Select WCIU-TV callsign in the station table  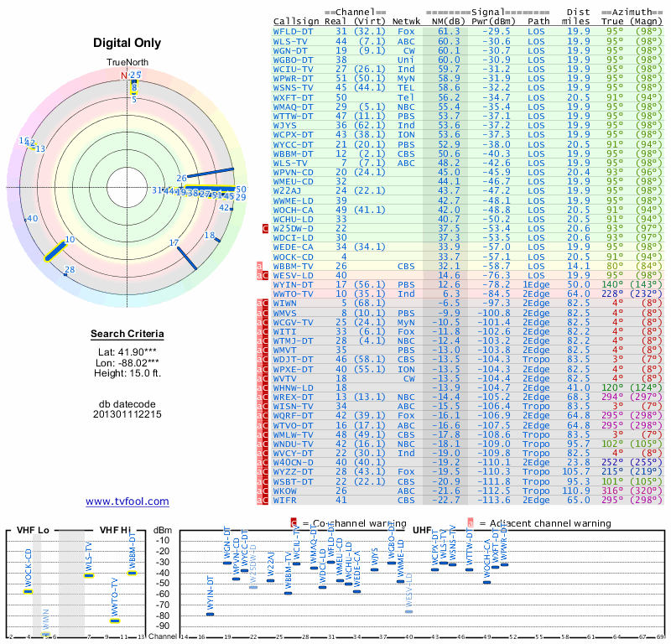point(293,70)
